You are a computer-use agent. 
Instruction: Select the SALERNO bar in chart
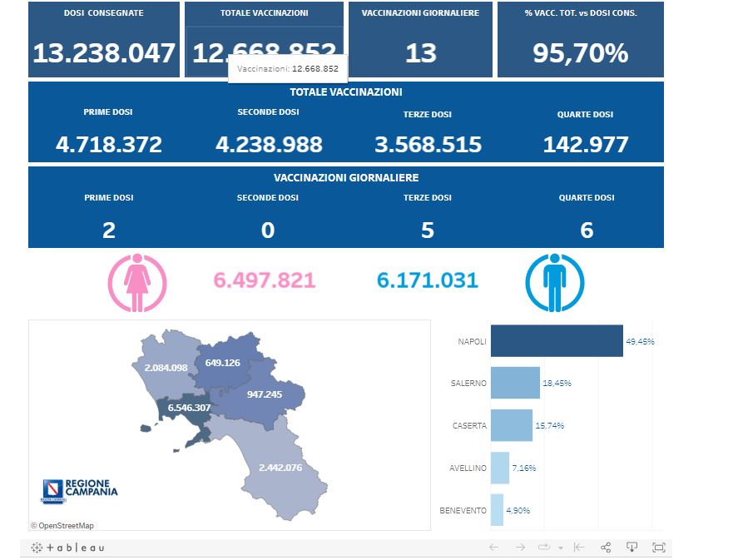[515, 383]
